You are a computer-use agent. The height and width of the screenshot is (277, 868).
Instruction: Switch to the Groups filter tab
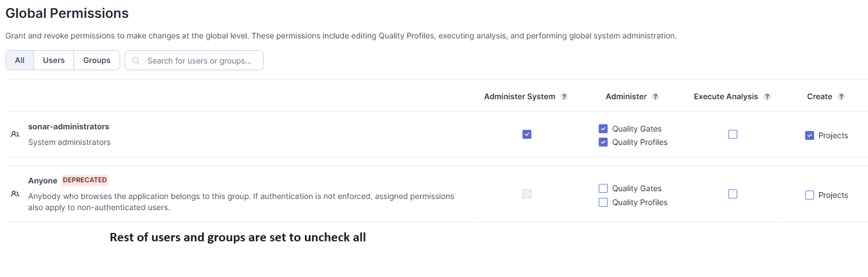click(97, 60)
